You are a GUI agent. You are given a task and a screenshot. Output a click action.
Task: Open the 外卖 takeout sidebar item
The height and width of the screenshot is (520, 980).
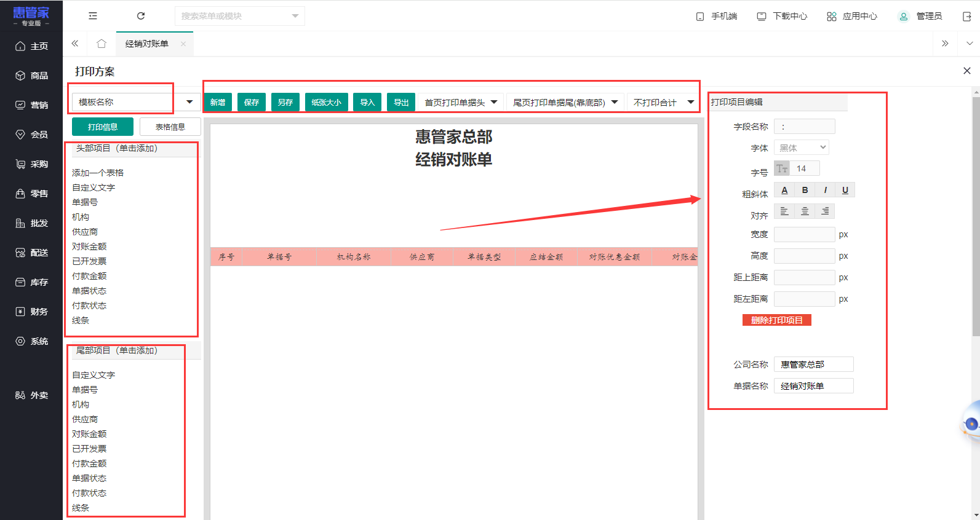coord(31,395)
